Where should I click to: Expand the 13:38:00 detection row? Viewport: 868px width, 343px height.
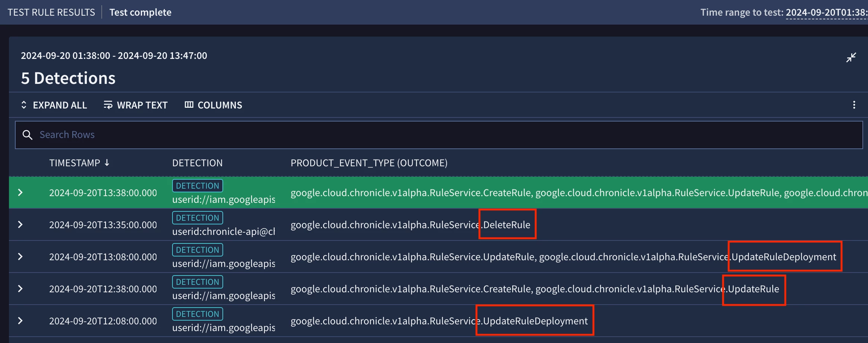(x=20, y=192)
